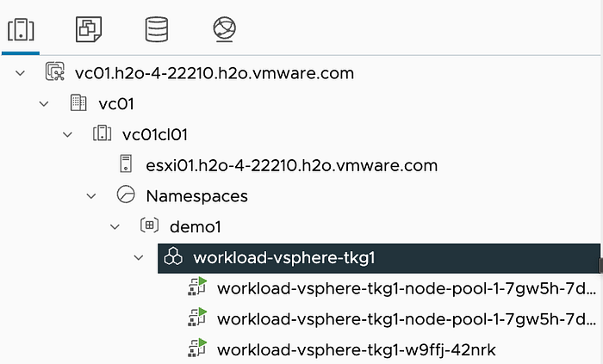
Task: Select vc01.h2o-4-22210.h2o.vmware.com in the tree
Action: tap(214, 73)
